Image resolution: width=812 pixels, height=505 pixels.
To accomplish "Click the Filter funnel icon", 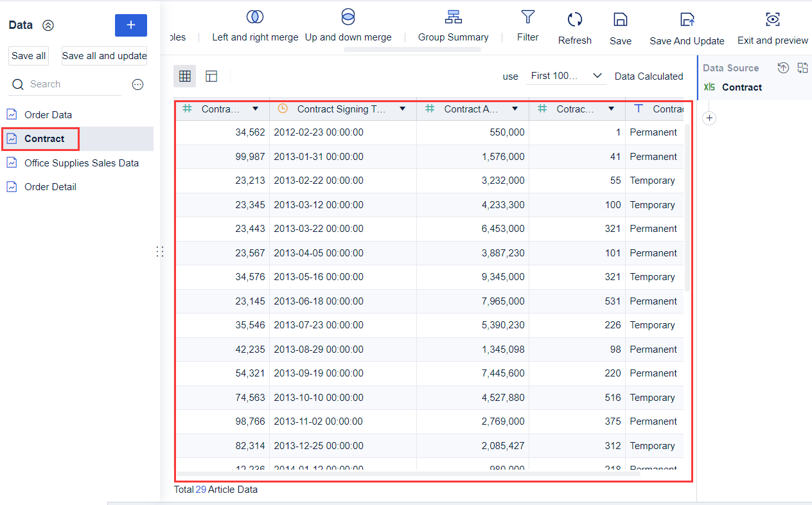I will (527, 17).
